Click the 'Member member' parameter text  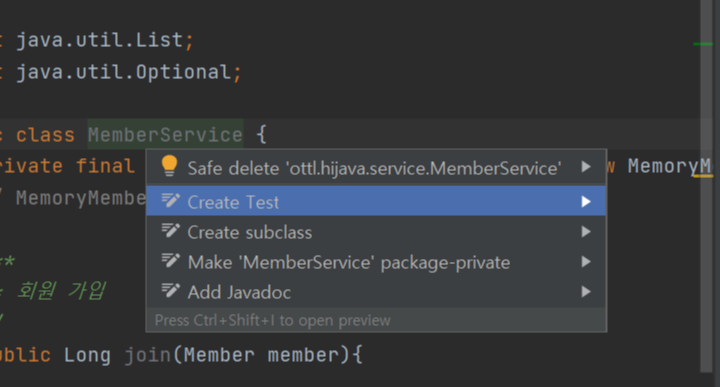[261, 355]
